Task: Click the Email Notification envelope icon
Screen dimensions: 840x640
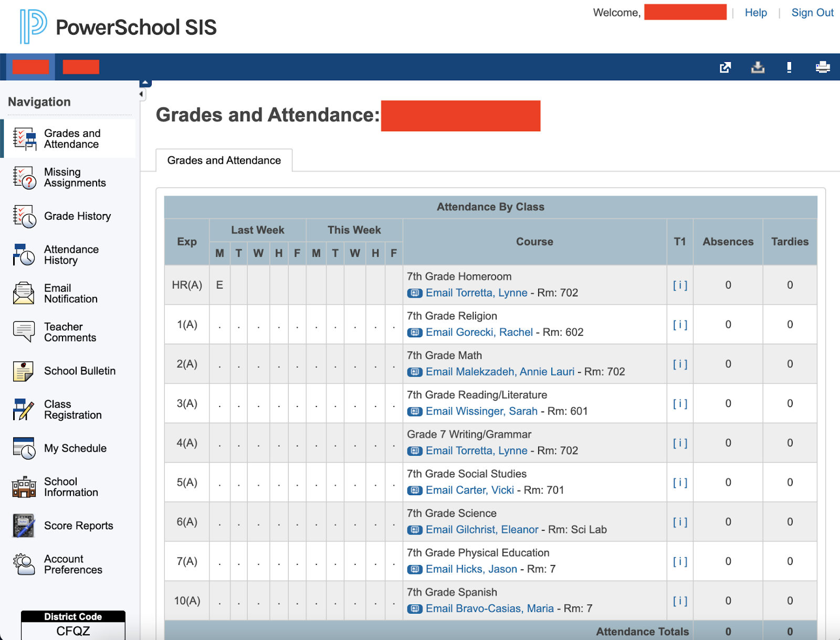Action: pos(24,293)
